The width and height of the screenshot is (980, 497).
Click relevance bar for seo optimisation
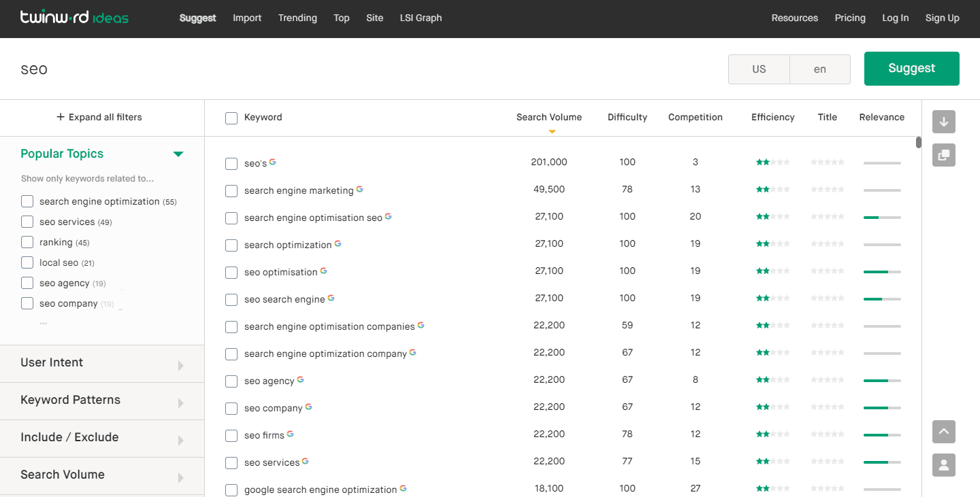882,271
